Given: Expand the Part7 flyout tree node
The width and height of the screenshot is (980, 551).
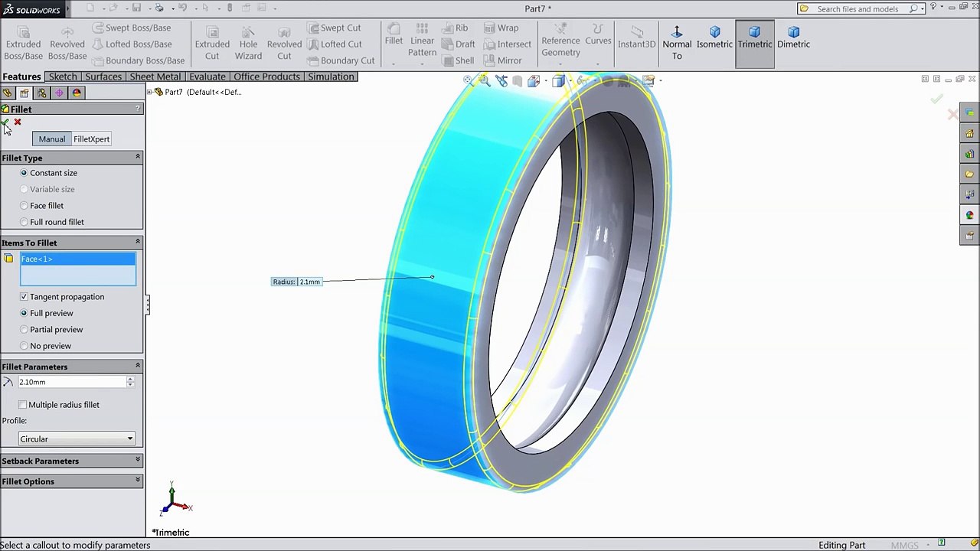Looking at the screenshot, I should [x=149, y=93].
